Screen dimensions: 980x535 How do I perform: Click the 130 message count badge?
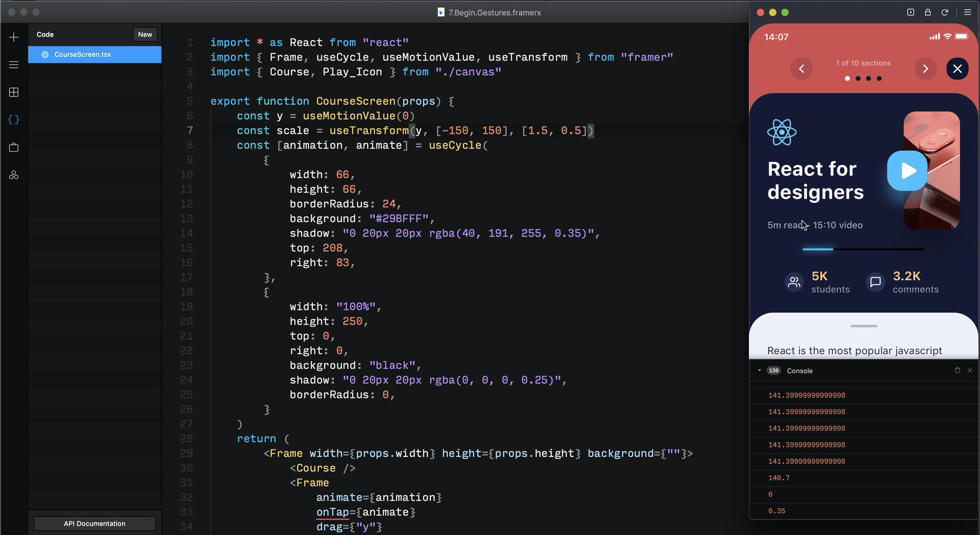point(773,370)
